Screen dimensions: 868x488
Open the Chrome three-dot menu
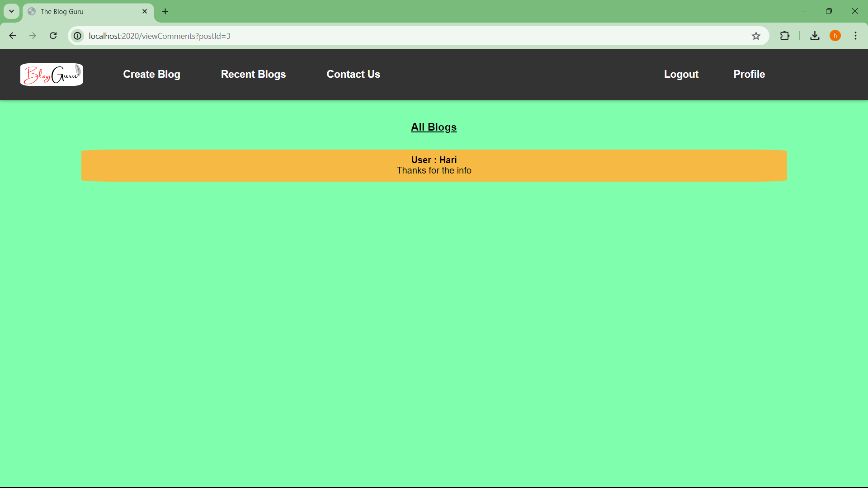tap(855, 36)
